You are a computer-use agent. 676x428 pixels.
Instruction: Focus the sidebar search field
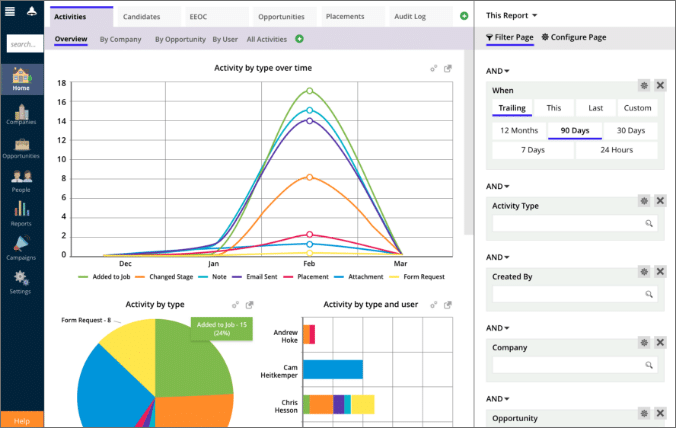point(25,44)
